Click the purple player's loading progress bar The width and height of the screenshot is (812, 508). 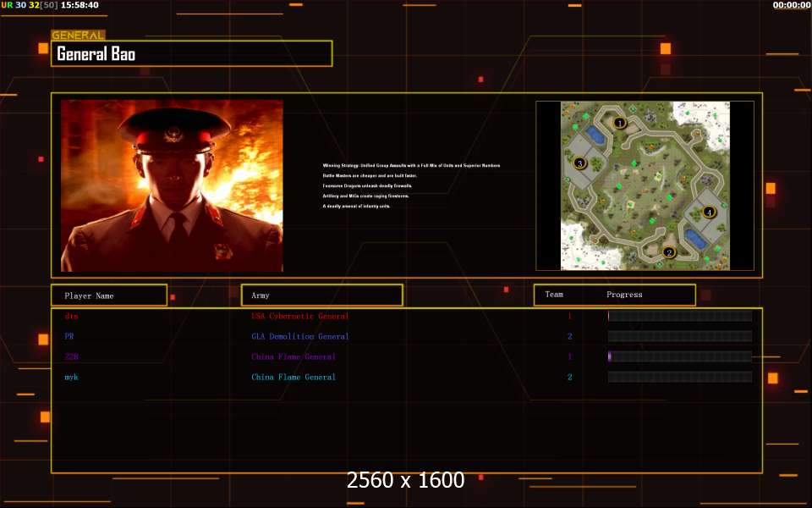(679, 357)
